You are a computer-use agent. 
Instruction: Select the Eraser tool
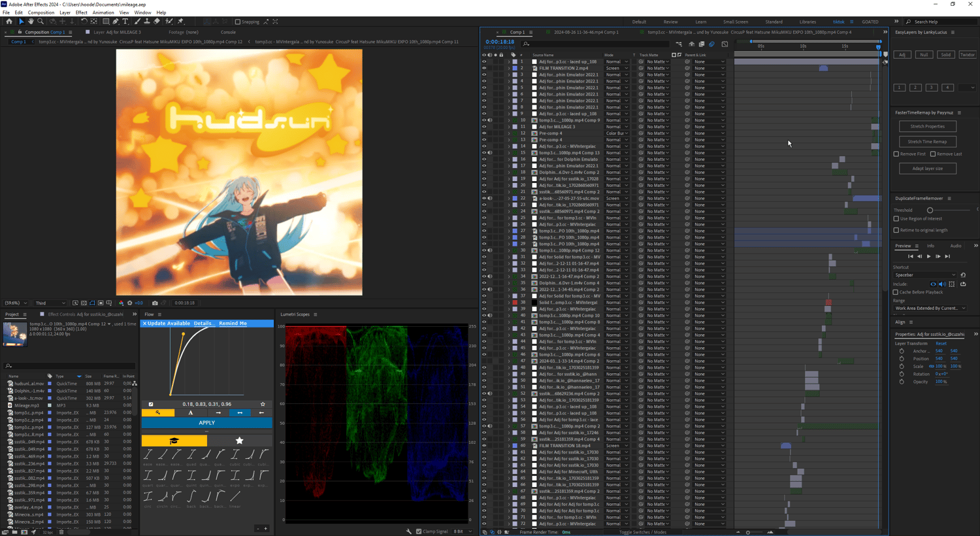click(x=157, y=22)
